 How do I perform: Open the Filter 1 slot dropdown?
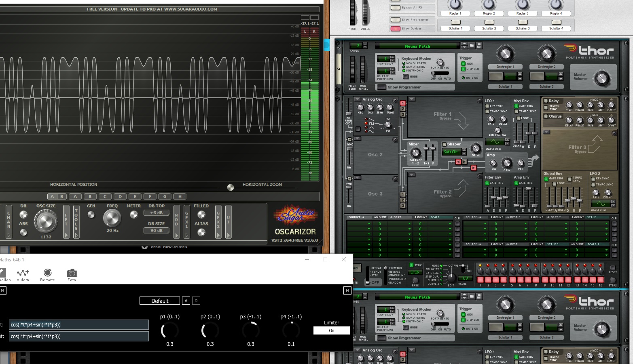[x=412, y=99]
